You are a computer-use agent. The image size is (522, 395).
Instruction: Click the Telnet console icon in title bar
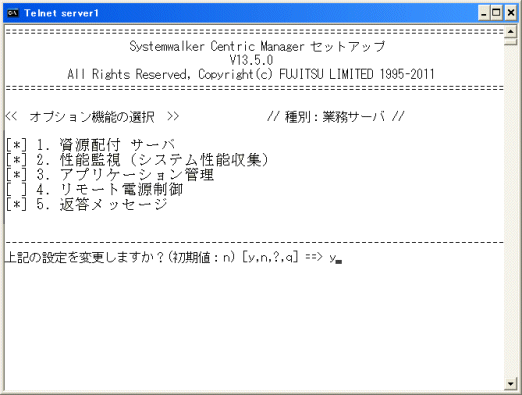coord(13,13)
